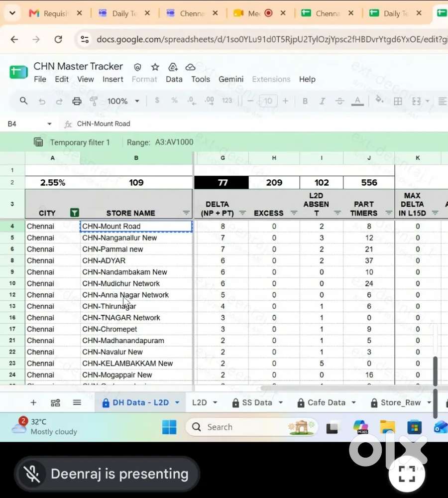Switch to Cafe Data sheet tab
Viewport: 448px width, 498px height.
(327, 403)
